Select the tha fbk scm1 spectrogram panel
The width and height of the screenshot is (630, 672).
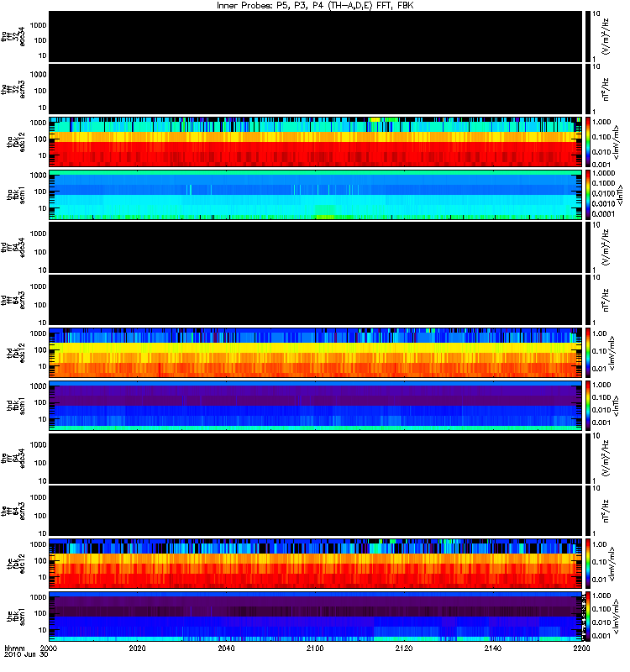click(316, 195)
